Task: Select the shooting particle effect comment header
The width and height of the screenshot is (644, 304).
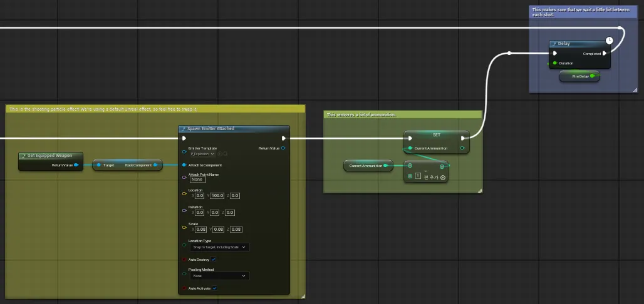Action: (x=155, y=109)
